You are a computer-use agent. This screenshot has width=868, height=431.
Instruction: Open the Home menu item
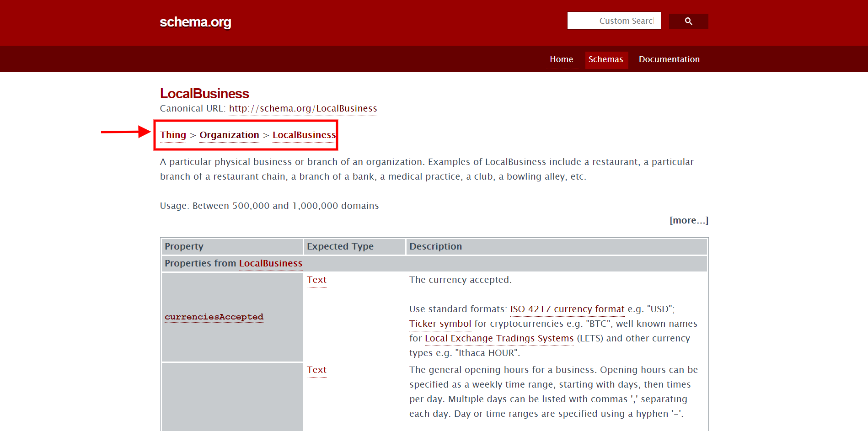(561, 59)
